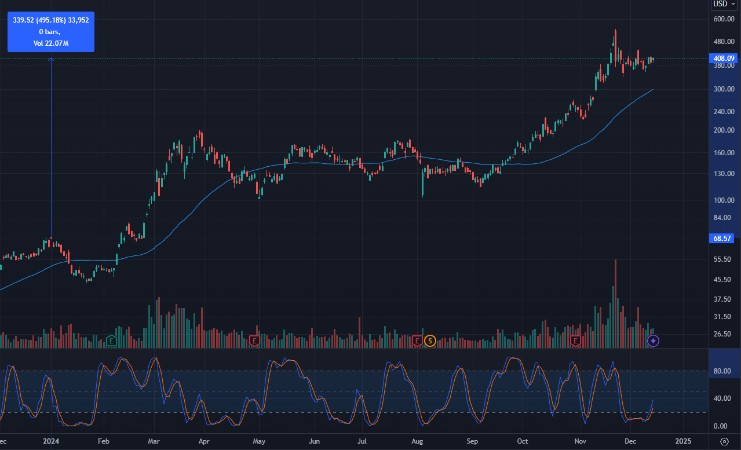Click the blue vertical measurement arrow line
The image size is (741, 450).
point(51,150)
